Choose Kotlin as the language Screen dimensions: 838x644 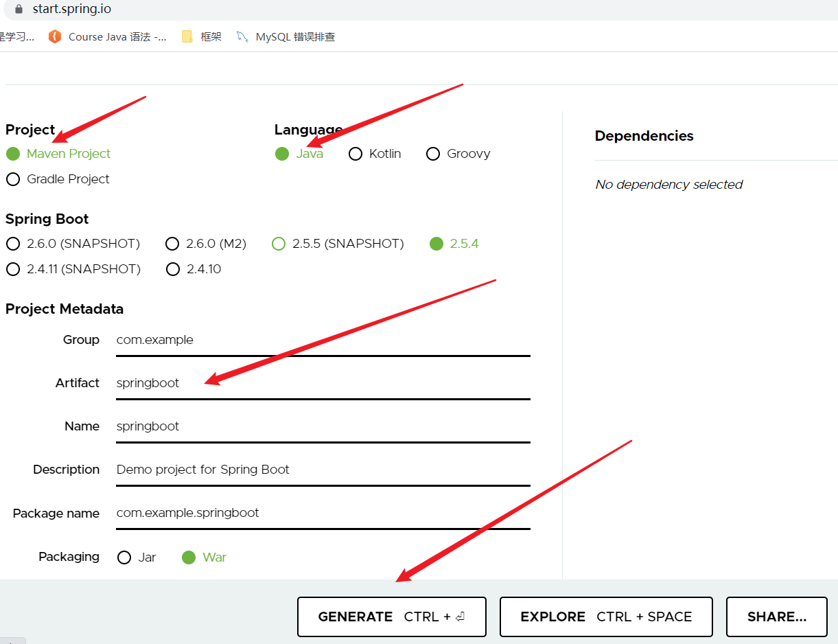coord(375,154)
